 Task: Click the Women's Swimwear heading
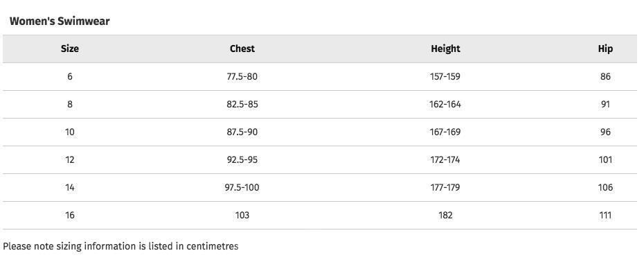pos(60,21)
